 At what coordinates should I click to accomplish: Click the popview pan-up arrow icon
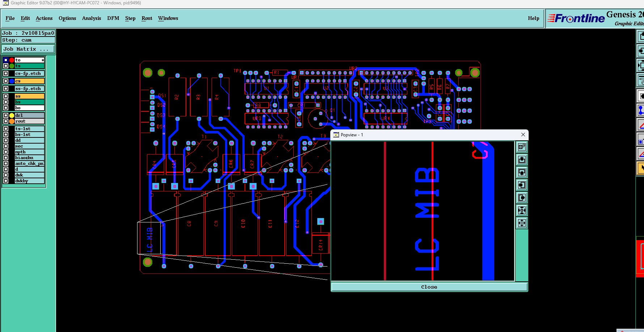click(522, 159)
